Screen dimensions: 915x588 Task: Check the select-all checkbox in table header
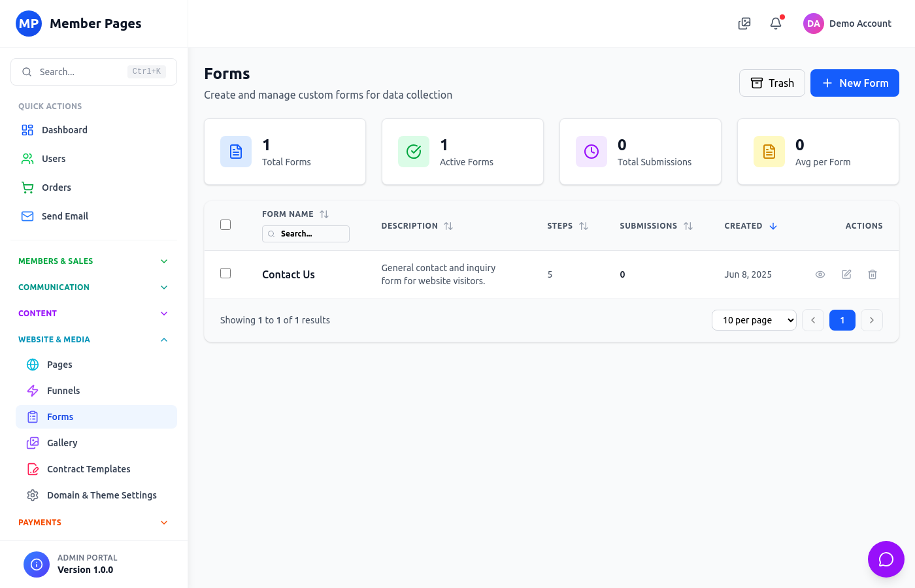pyautogui.click(x=225, y=224)
